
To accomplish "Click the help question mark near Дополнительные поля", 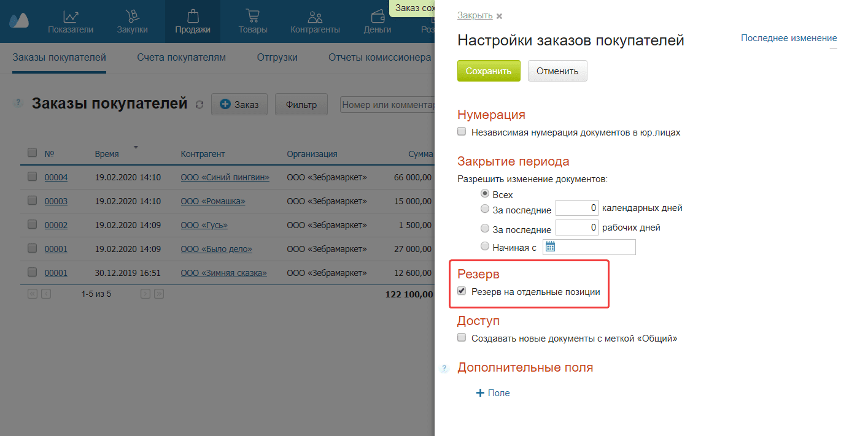I will [x=444, y=369].
